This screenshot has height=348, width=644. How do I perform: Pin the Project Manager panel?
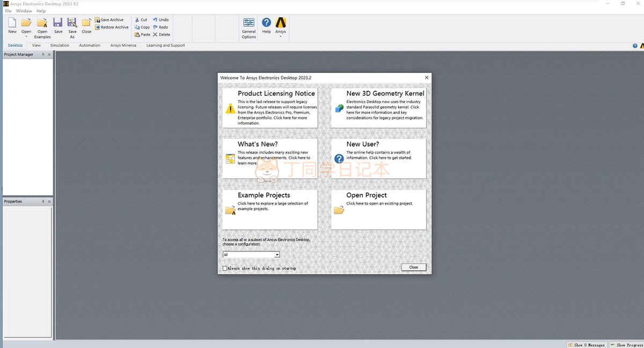click(43, 54)
